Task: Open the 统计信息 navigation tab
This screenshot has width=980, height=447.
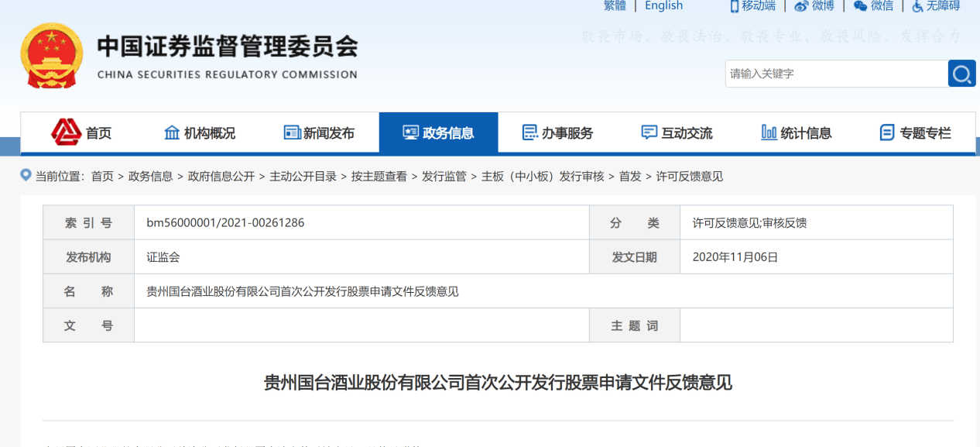Action: click(796, 132)
